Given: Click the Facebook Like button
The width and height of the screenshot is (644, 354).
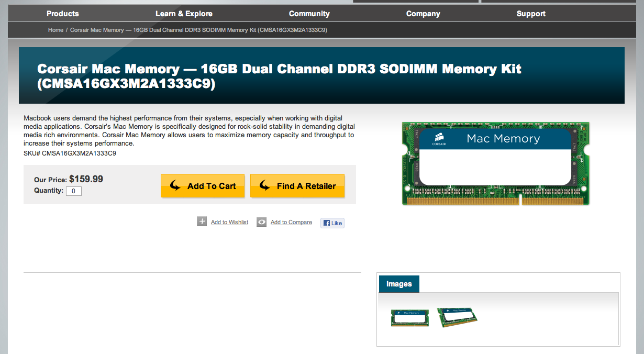Looking at the screenshot, I should [332, 223].
